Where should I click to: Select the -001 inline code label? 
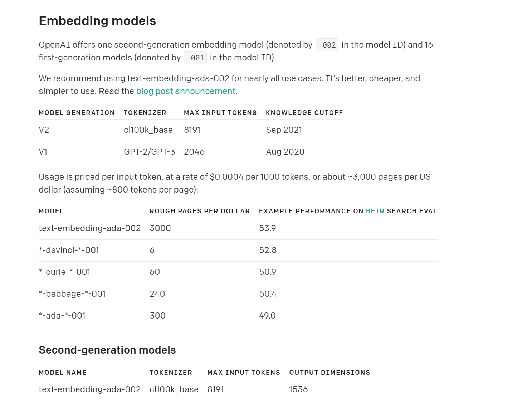click(x=195, y=58)
